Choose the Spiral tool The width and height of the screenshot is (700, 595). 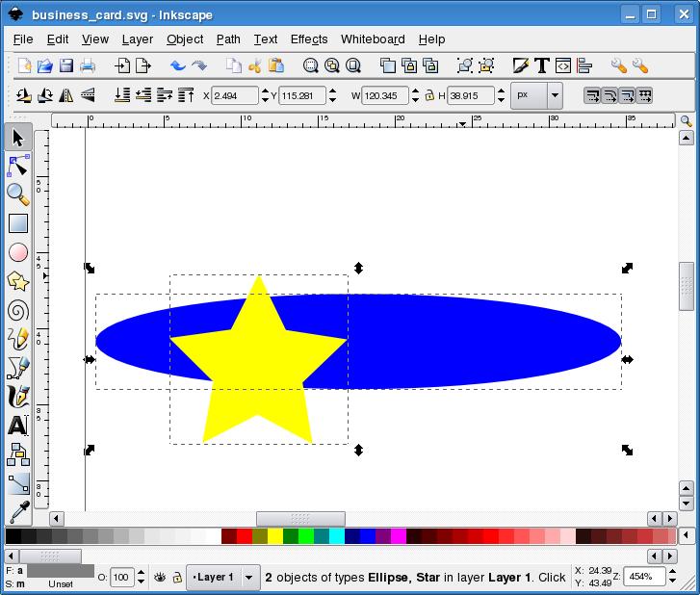coord(17,310)
